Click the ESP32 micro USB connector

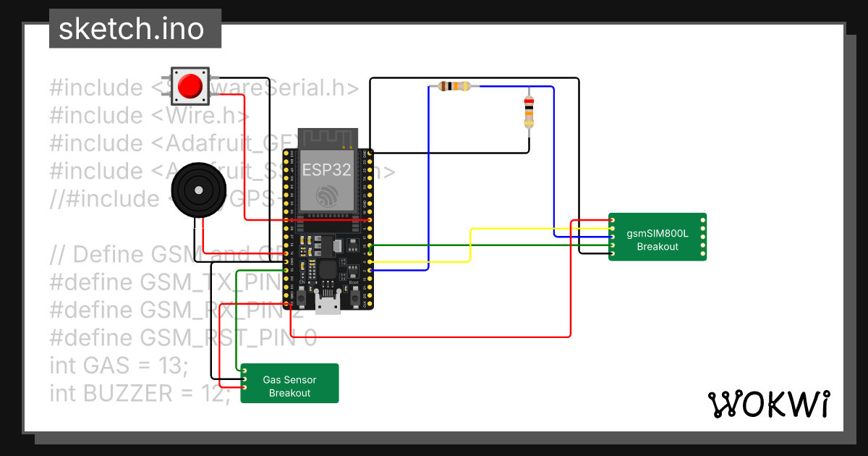(328, 301)
